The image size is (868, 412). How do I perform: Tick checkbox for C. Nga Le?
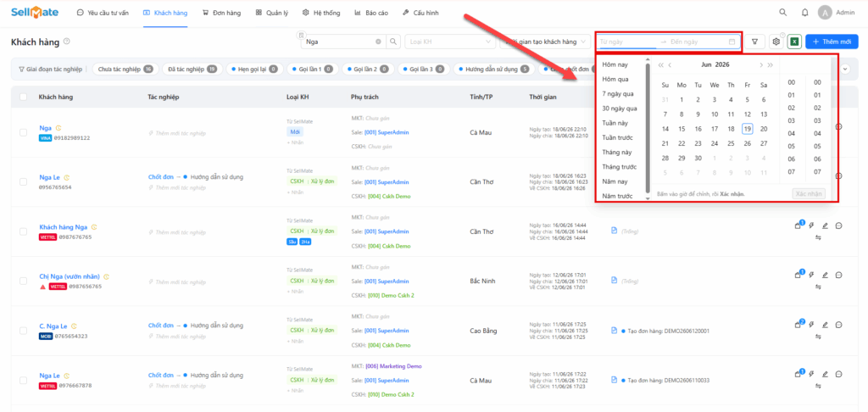[x=23, y=331]
